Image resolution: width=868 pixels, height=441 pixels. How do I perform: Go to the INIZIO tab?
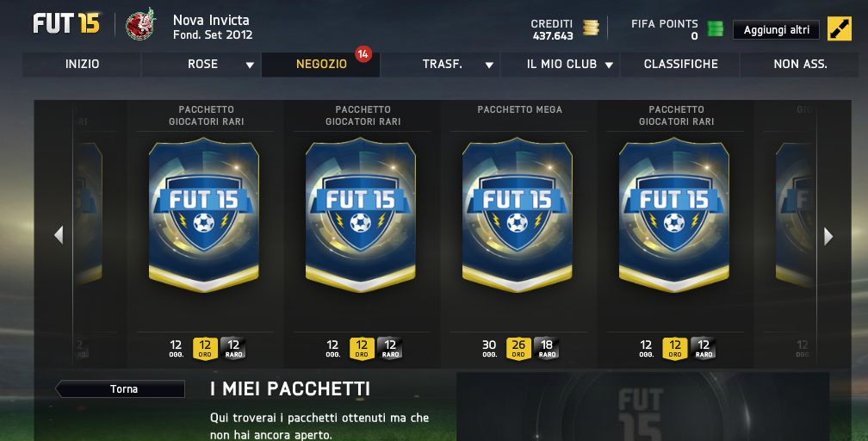(x=82, y=65)
